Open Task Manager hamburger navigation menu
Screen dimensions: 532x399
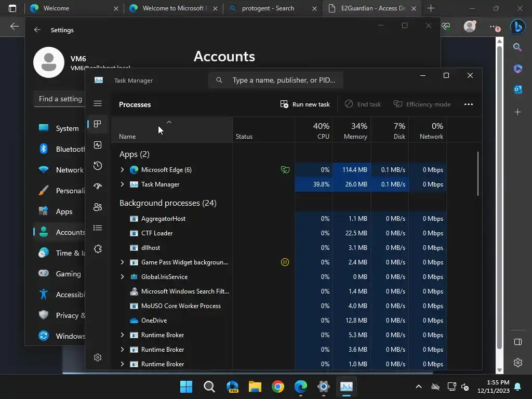(x=98, y=103)
